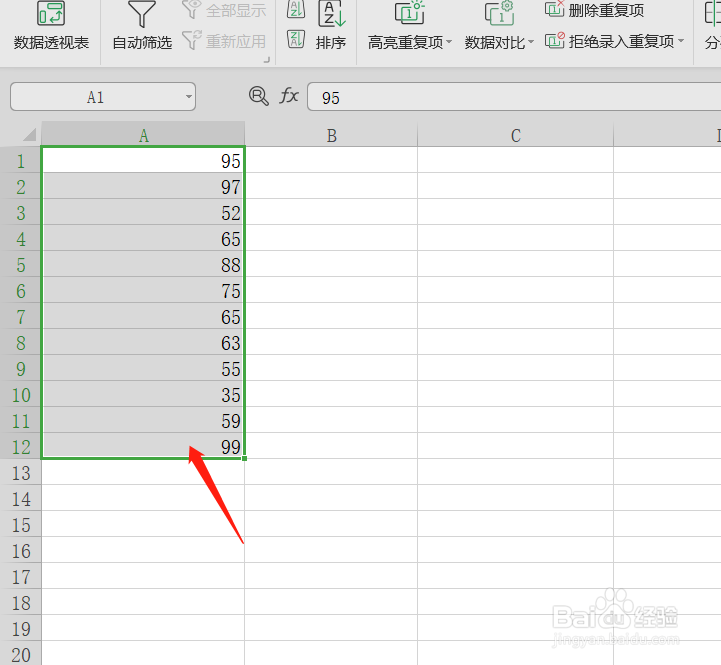Click cell A12 containing 99
This screenshot has height=665, width=721.
[x=143, y=446]
